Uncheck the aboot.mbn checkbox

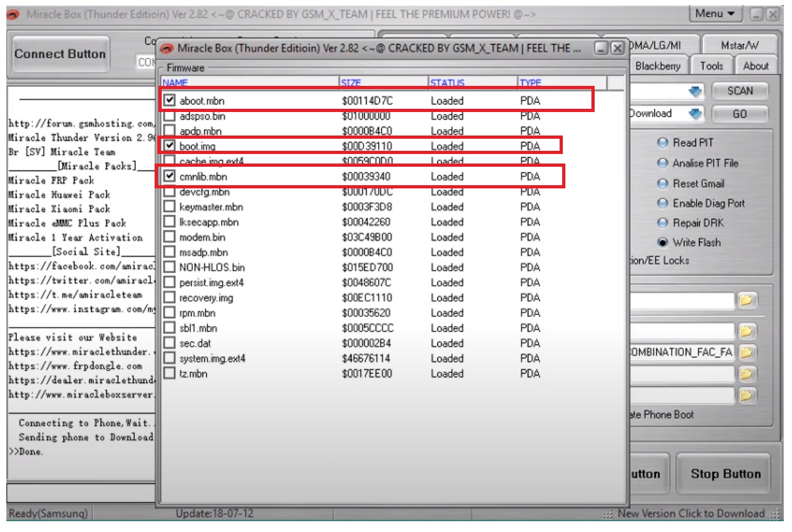click(169, 100)
